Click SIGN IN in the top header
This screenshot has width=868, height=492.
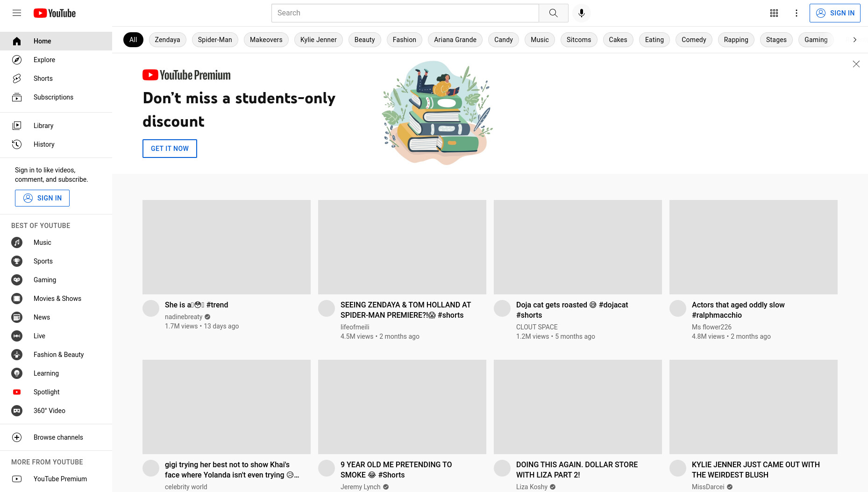(x=835, y=13)
